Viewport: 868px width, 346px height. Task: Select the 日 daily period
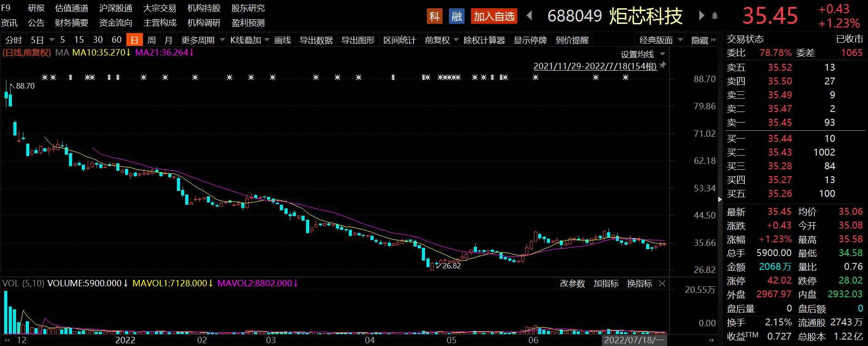(x=134, y=40)
